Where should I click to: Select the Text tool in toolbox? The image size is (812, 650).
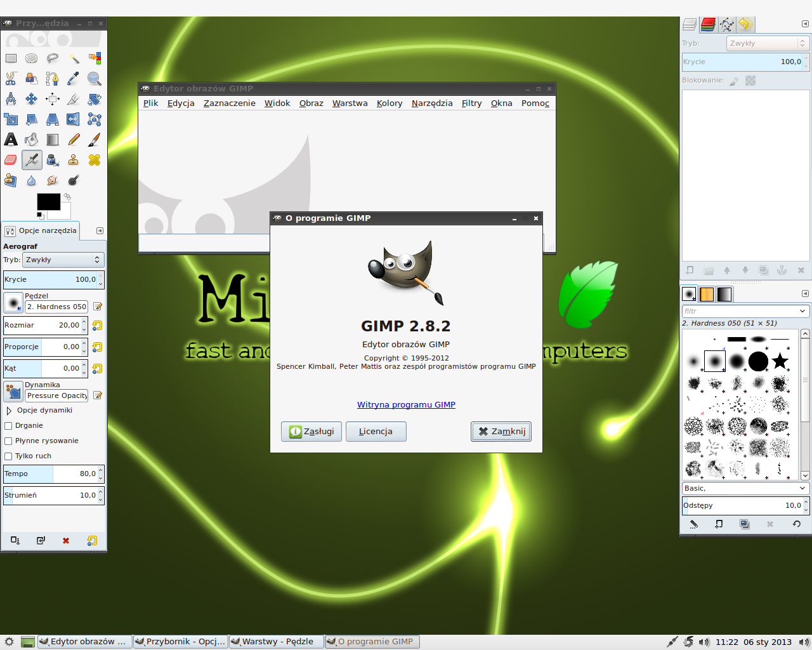point(11,140)
